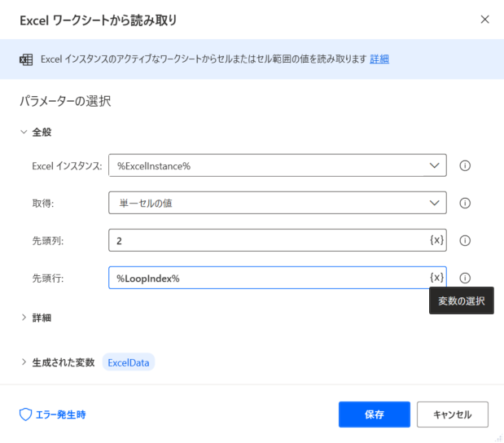
Task: Open the 取得 dropdown showing 単一セルの値
Action: tap(278, 203)
